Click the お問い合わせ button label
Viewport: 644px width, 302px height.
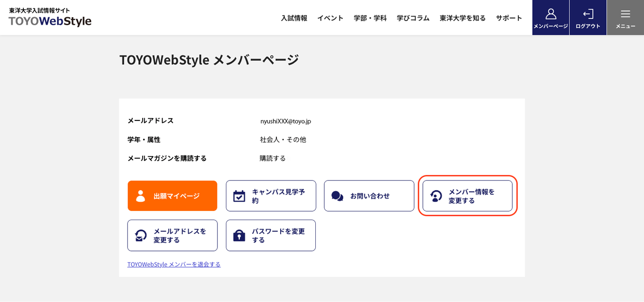click(370, 196)
